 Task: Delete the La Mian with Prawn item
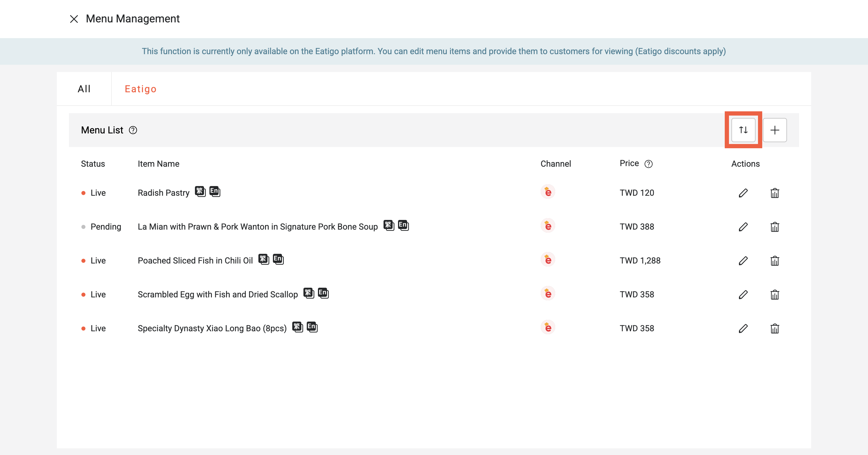click(x=775, y=227)
